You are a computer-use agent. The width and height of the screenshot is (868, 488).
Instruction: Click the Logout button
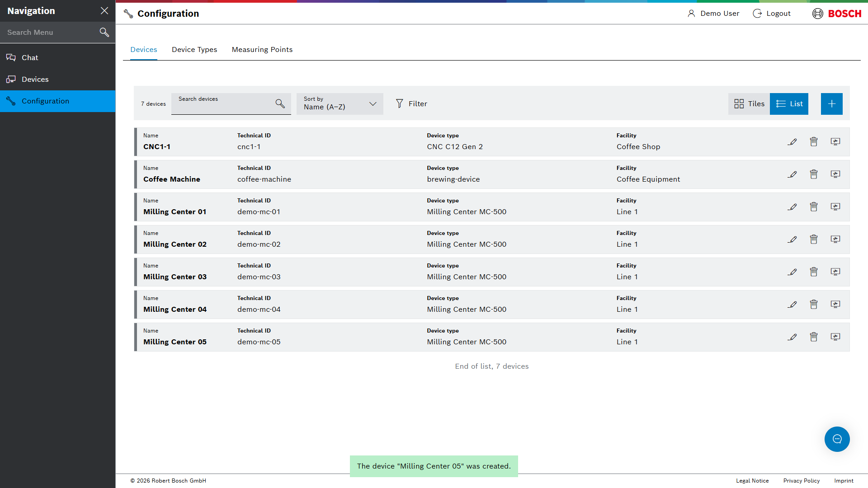pyautogui.click(x=772, y=14)
